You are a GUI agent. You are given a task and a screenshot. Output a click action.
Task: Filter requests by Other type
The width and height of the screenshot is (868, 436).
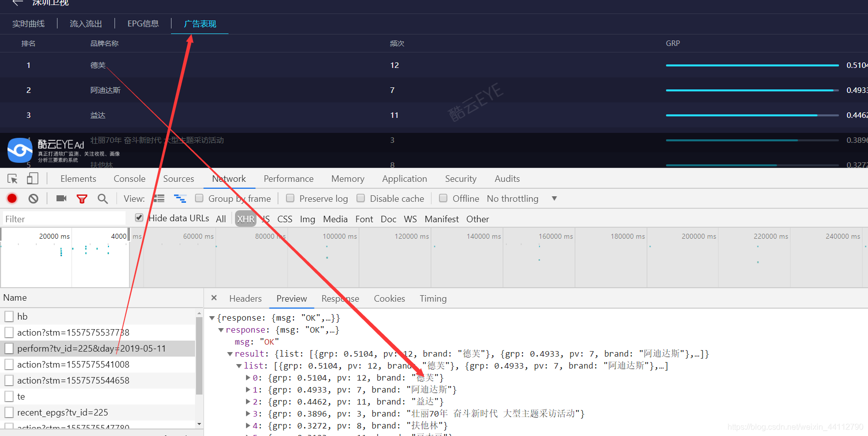(x=477, y=219)
